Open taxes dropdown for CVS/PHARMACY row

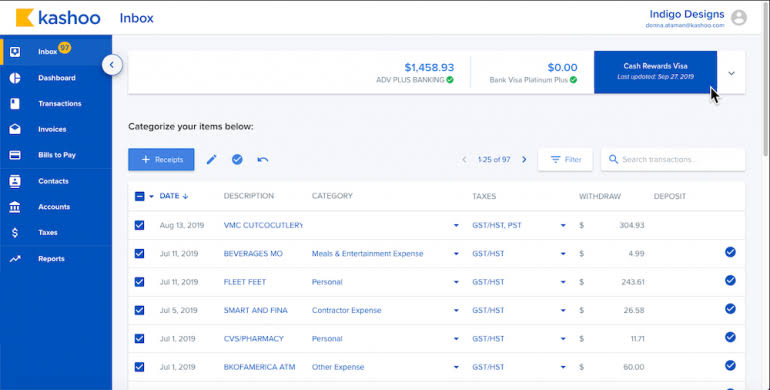563,339
